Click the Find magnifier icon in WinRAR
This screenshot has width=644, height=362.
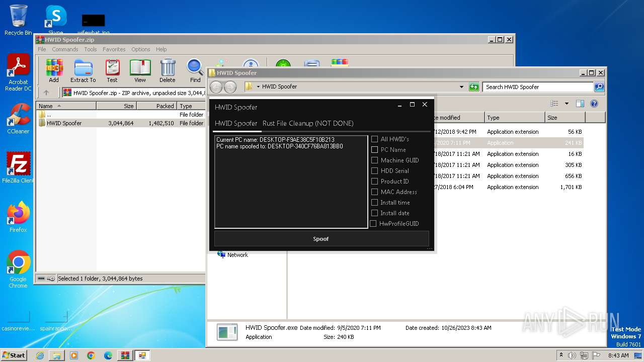pyautogui.click(x=195, y=70)
